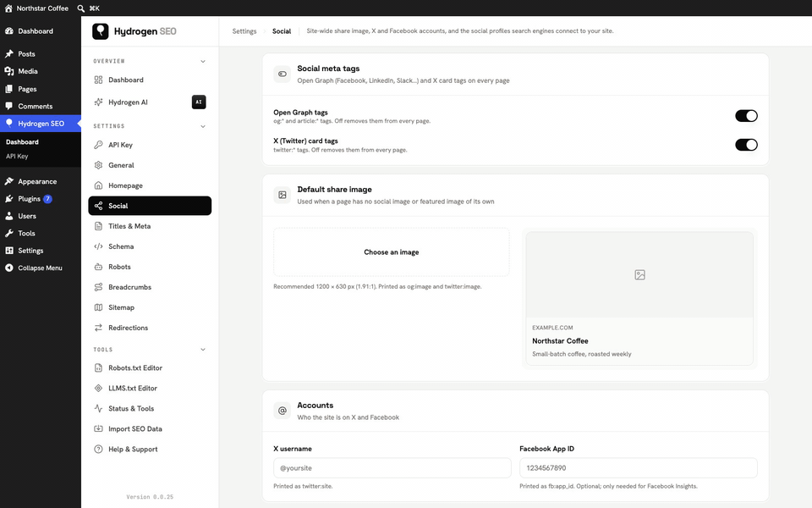Image resolution: width=812 pixels, height=508 pixels.
Task: Click the Hydrogen SEO logo icon
Action: [101, 31]
